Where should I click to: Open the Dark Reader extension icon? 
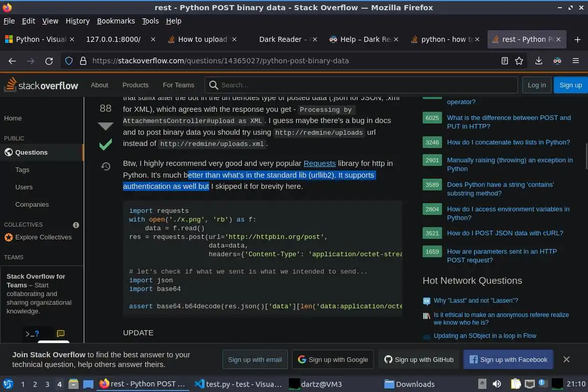click(557, 61)
